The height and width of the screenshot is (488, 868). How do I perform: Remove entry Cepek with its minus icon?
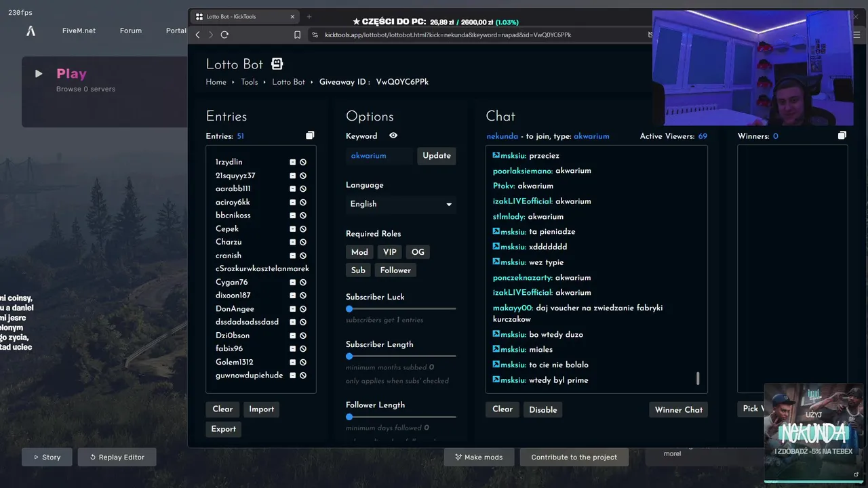click(293, 228)
